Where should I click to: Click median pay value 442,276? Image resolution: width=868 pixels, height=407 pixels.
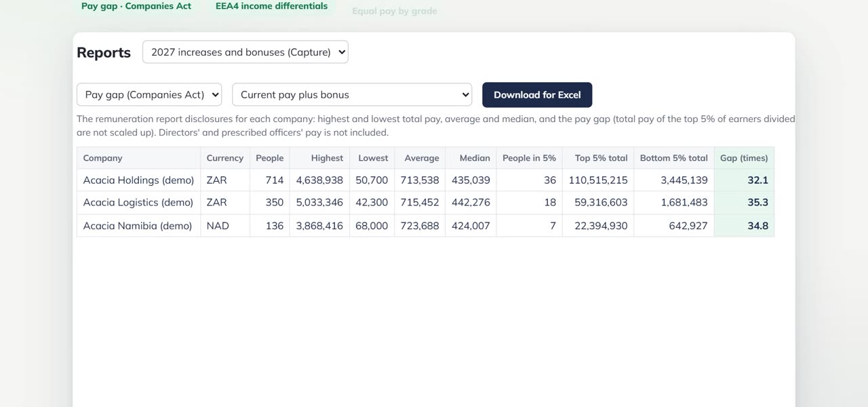(471, 203)
